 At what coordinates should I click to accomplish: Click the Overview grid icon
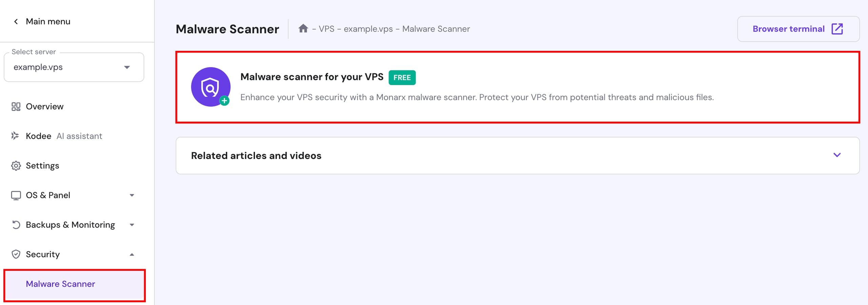click(16, 107)
